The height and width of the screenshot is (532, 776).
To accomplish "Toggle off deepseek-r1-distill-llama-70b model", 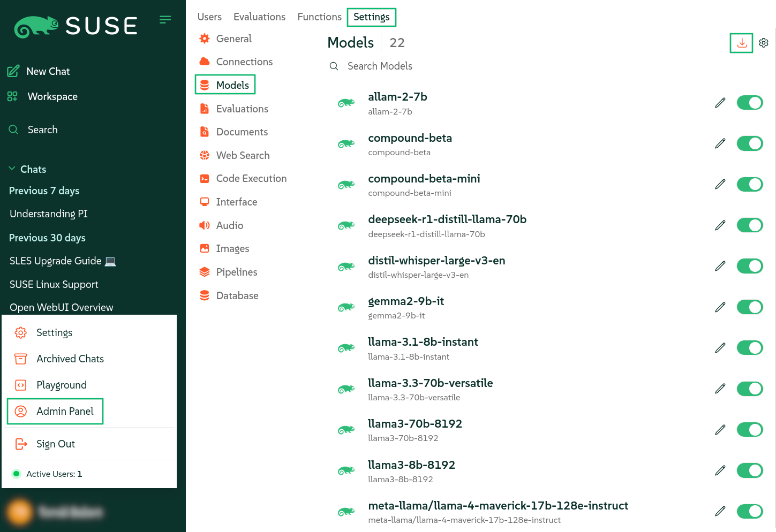I will click(x=749, y=225).
